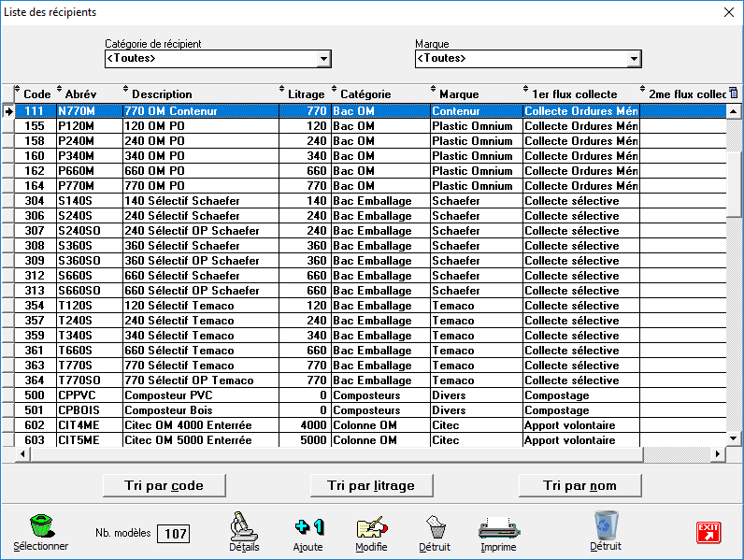Click the vertical scrollbar down arrow

pos(733,438)
